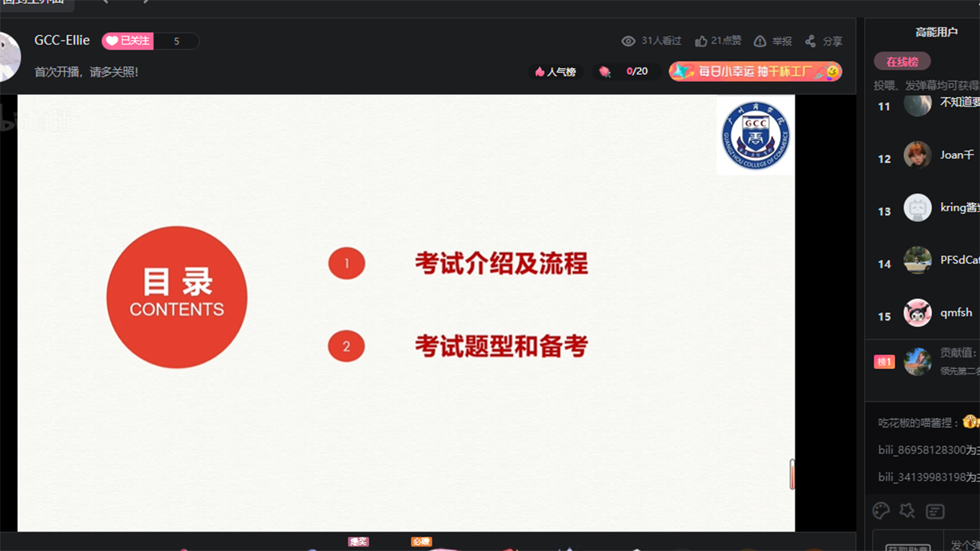Open the 人气榜 popularity ranking
980x551 pixels.
coord(555,72)
